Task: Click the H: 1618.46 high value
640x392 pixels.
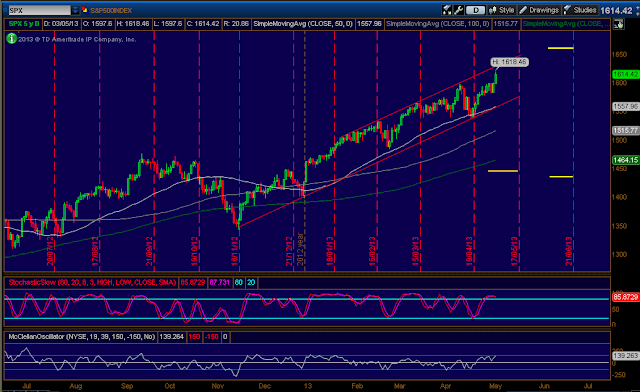Action: [133, 24]
